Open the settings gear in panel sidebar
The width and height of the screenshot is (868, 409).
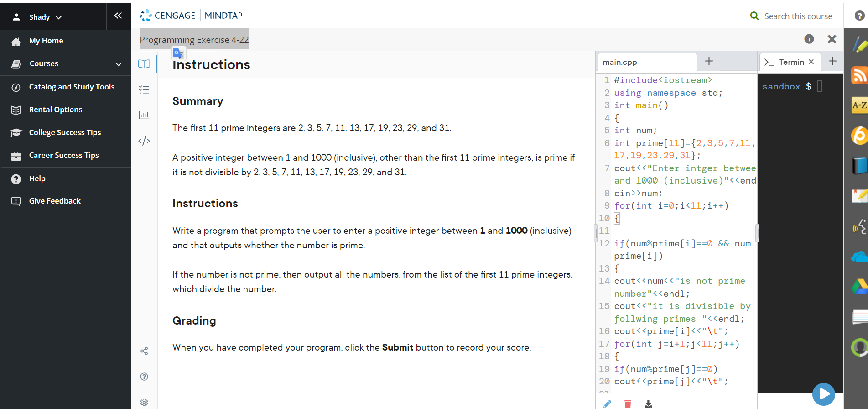click(x=144, y=402)
